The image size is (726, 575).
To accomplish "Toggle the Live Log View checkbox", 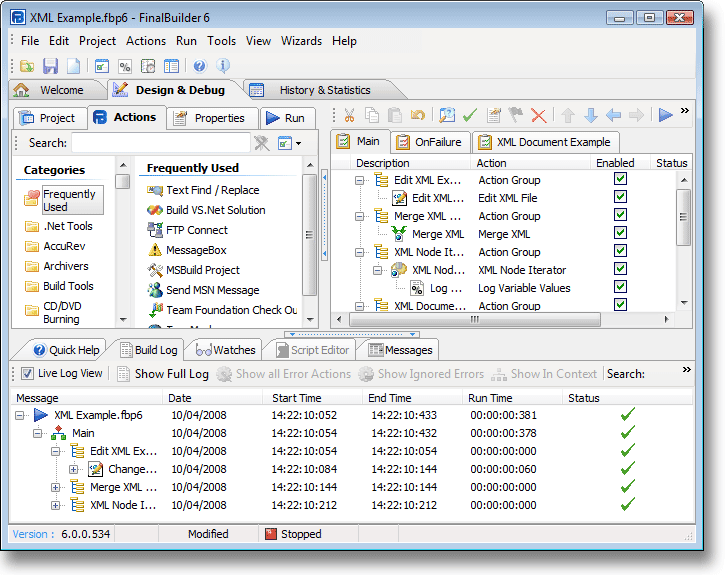I will click(x=27, y=374).
